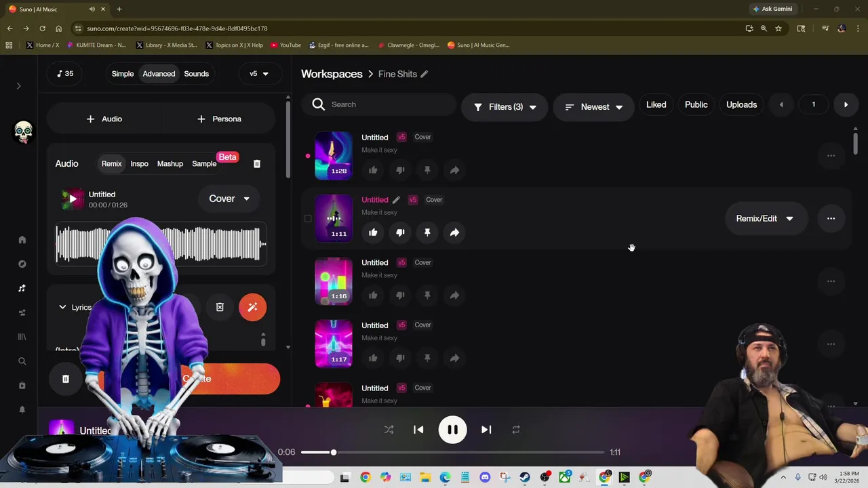Toggle repeat in the player bar
This screenshot has height=488, width=868.
(x=516, y=430)
